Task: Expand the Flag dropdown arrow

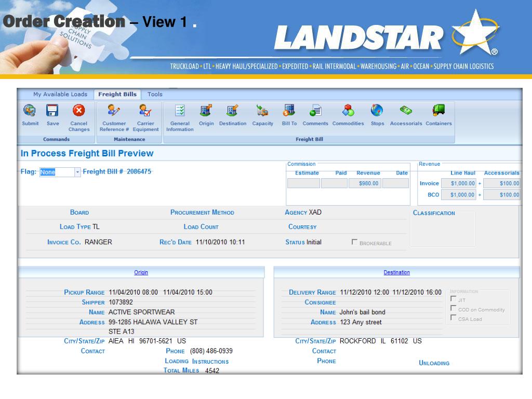Action: coord(77,172)
